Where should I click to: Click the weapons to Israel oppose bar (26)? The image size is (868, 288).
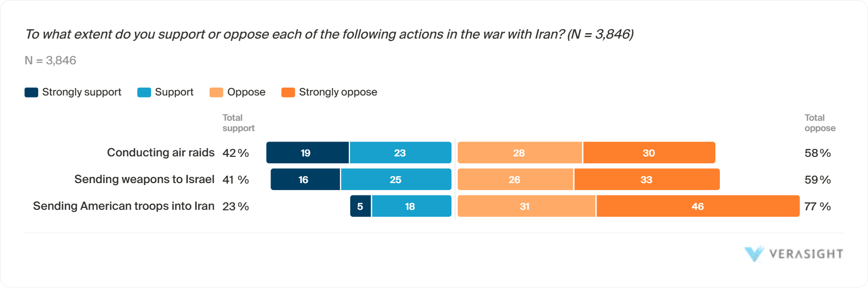click(x=515, y=180)
